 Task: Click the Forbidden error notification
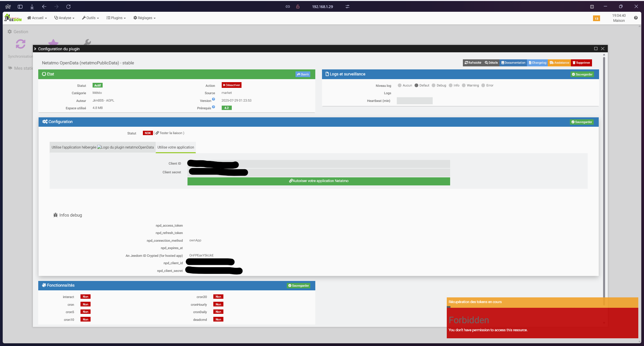(x=542, y=323)
